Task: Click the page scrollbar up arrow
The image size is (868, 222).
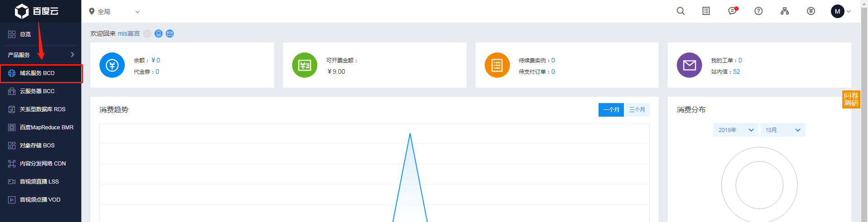Action: (864, 3)
